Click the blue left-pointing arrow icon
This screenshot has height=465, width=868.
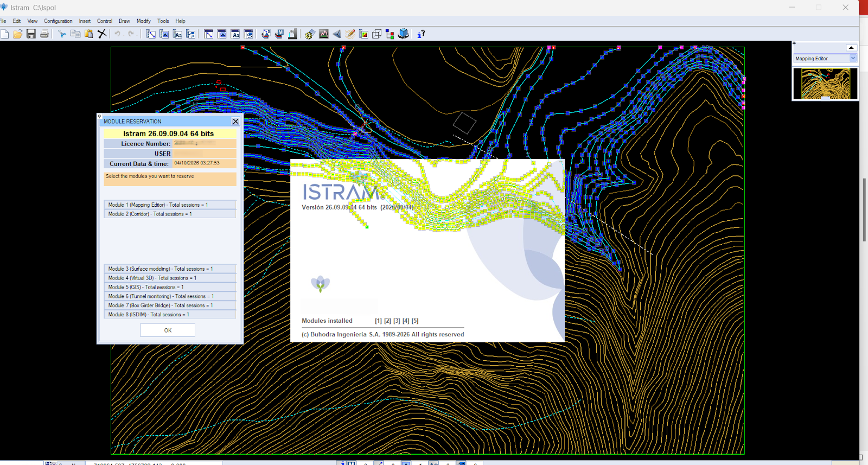tap(337, 34)
